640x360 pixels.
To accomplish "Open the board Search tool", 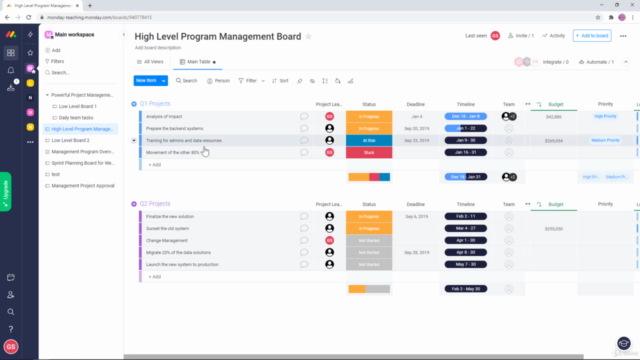I will pos(187,81).
